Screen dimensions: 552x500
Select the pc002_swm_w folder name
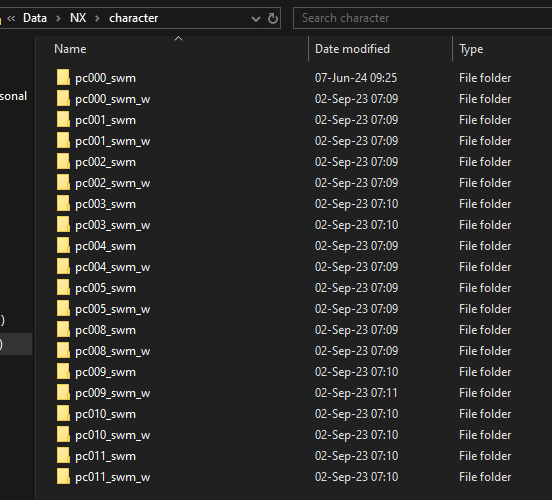113,183
